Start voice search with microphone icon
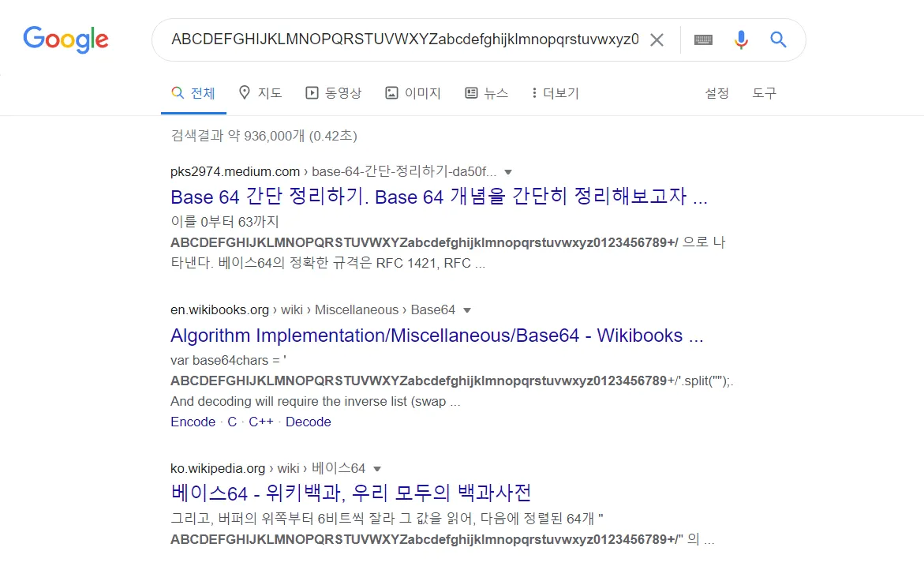Screen dimensions: 924x570 coord(741,40)
